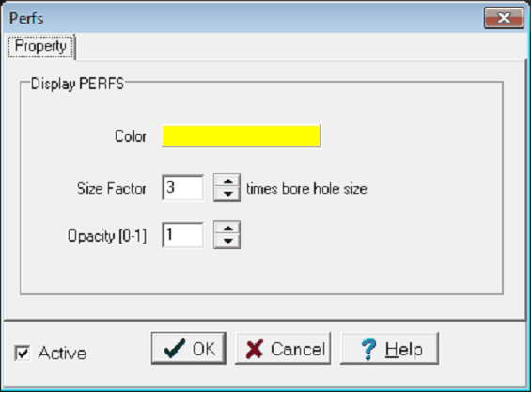Confirm settings with the OK button
The height and width of the screenshot is (393, 532).
tap(189, 348)
